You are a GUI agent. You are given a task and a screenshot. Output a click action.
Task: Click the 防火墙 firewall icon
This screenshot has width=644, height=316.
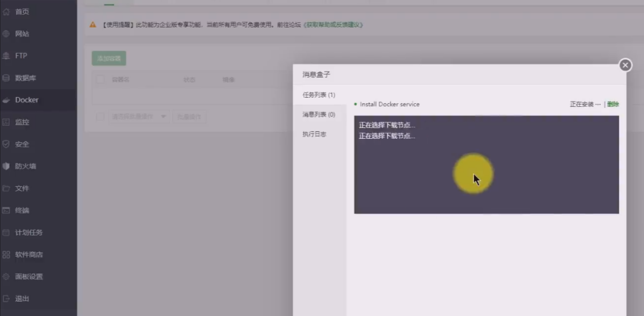click(x=6, y=166)
